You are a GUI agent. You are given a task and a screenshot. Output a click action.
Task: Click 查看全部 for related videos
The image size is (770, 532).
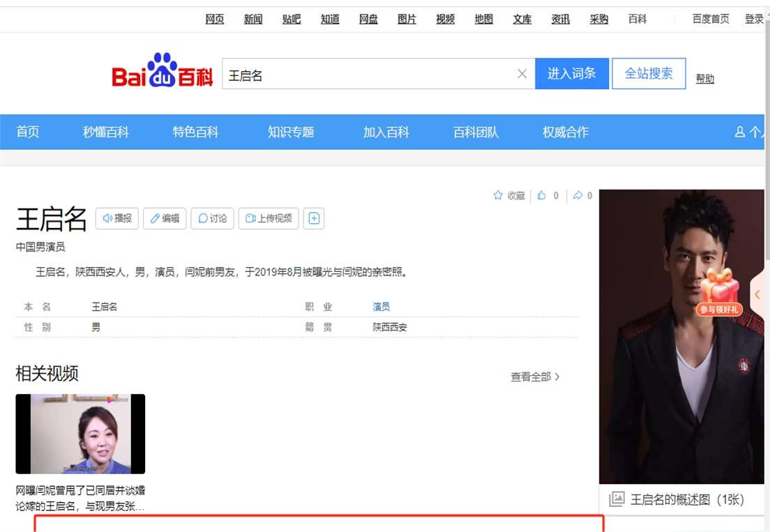pos(535,377)
